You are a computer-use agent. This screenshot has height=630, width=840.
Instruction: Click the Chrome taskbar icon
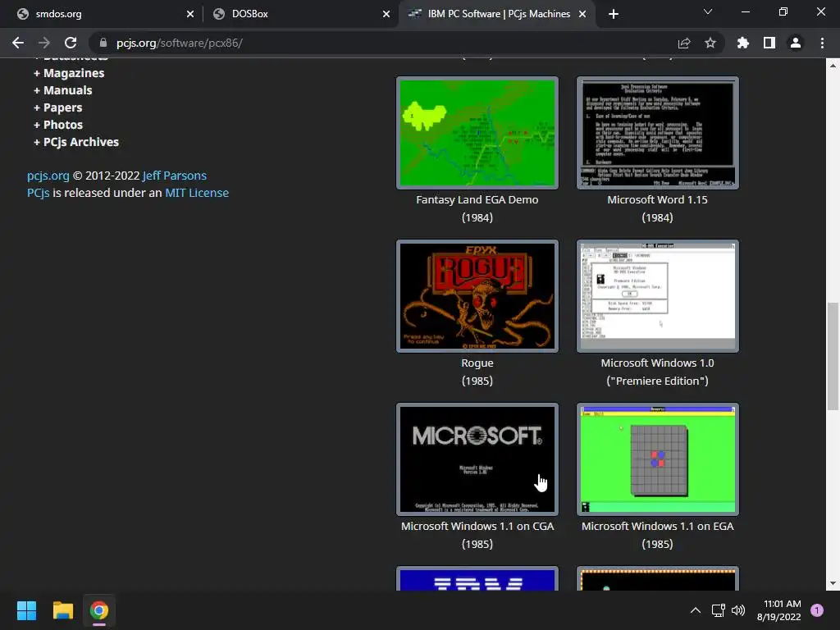(x=99, y=610)
